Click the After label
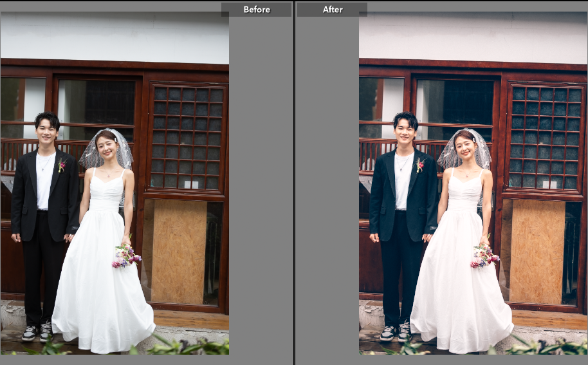The image size is (588, 365). [x=332, y=10]
